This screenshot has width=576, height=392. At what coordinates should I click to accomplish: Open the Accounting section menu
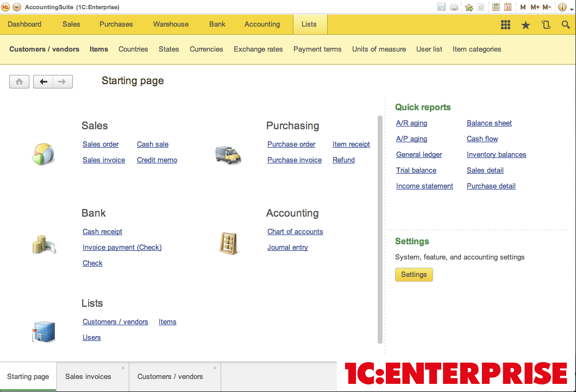[262, 24]
